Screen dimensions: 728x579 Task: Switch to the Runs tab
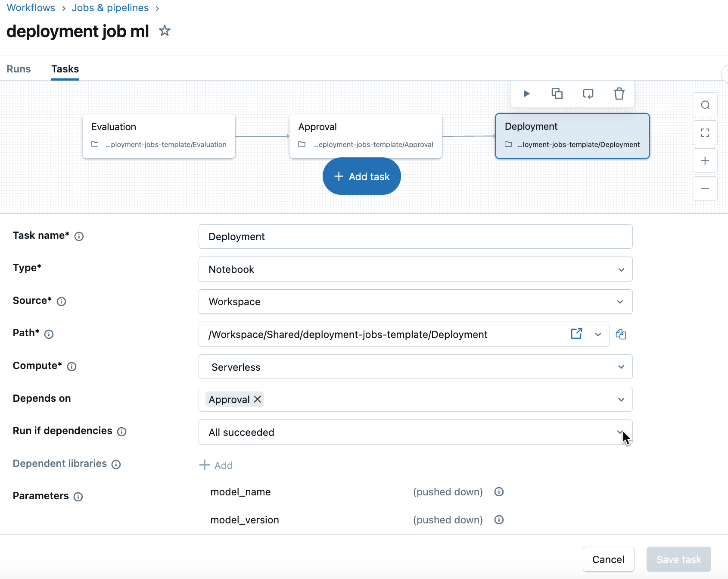pos(19,69)
